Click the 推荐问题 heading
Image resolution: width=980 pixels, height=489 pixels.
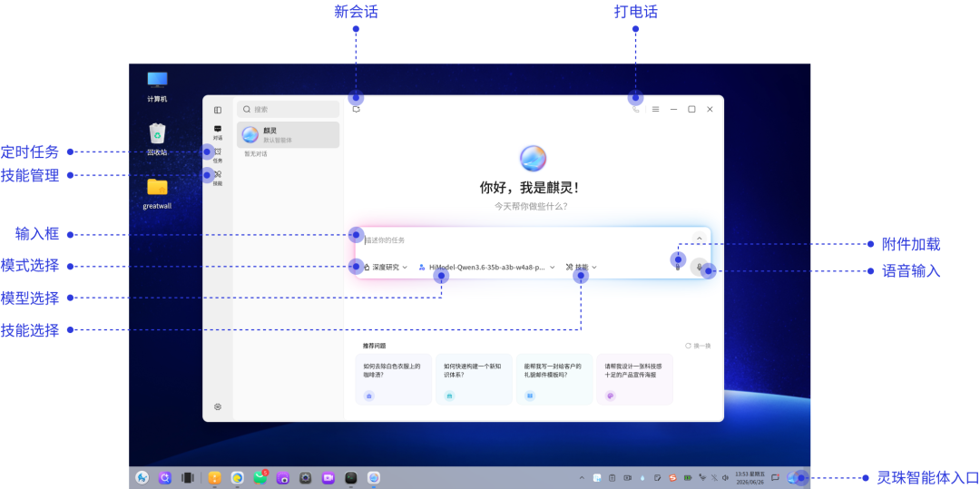(374, 346)
